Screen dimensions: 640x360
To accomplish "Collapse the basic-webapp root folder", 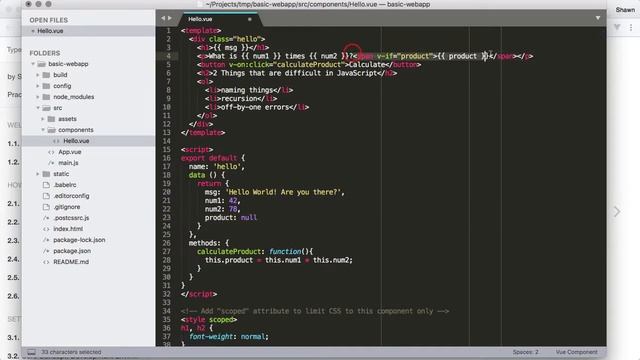I will point(33,64).
